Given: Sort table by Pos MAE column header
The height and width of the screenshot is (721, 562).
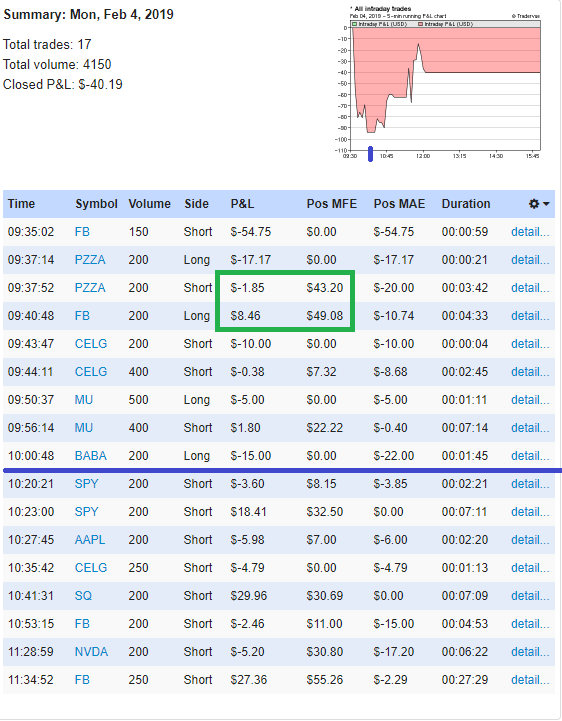Looking at the screenshot, I should click(x=399, y=204).
